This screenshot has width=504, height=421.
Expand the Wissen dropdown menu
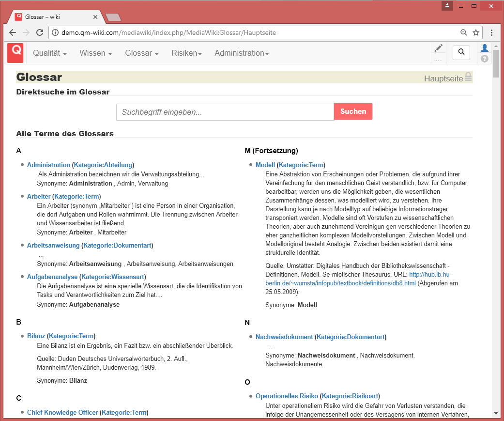pos(95,53)
